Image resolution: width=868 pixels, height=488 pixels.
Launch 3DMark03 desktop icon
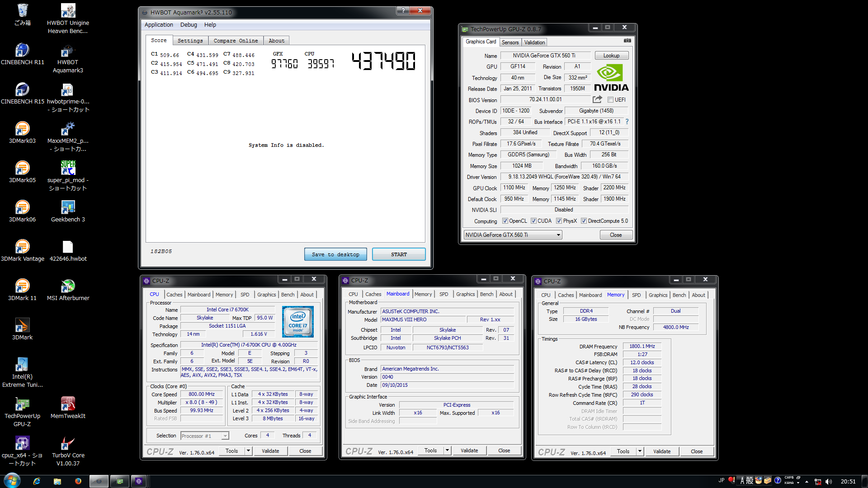(x=22, y=132)
